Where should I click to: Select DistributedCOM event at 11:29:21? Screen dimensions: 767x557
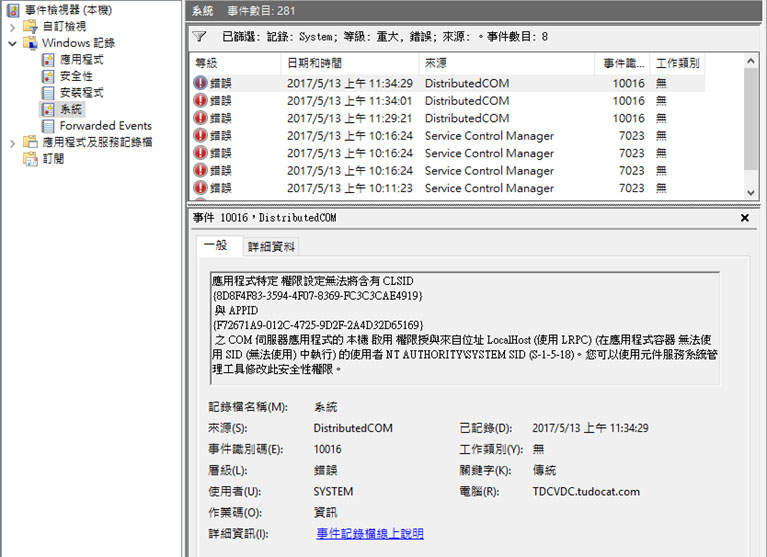[x=448, y=118]
